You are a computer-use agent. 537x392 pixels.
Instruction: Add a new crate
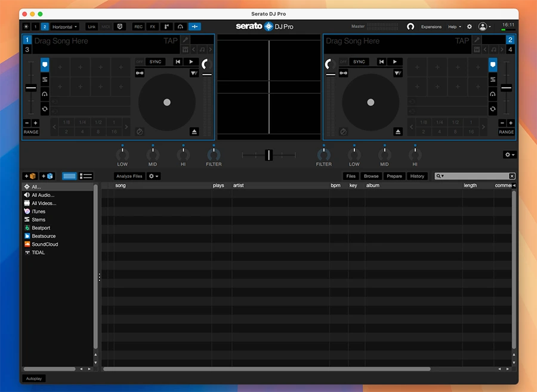[x=30, y=176]
